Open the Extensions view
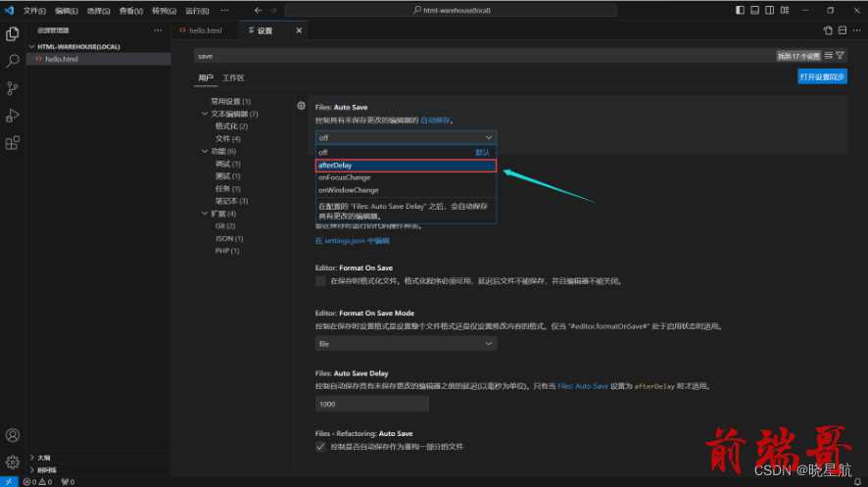868x487 pixels. click(12, 143)
